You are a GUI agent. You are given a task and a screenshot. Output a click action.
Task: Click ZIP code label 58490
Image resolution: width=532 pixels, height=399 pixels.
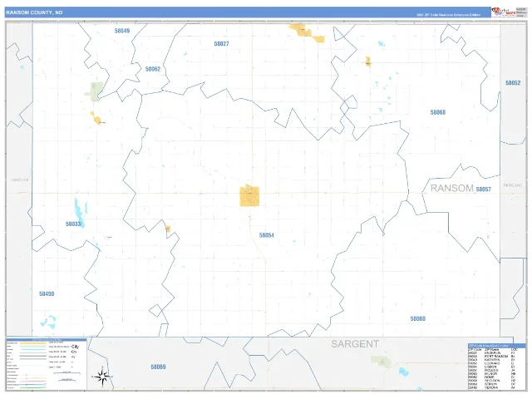[47, 293]
